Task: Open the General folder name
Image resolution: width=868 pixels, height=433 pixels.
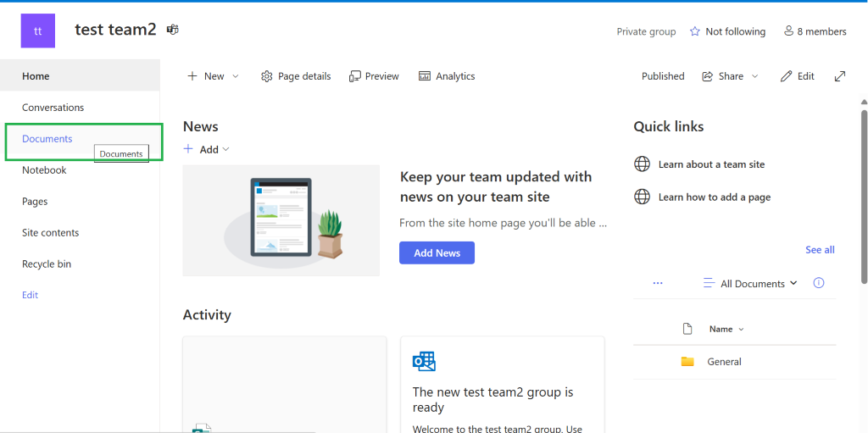Action: 724,362
